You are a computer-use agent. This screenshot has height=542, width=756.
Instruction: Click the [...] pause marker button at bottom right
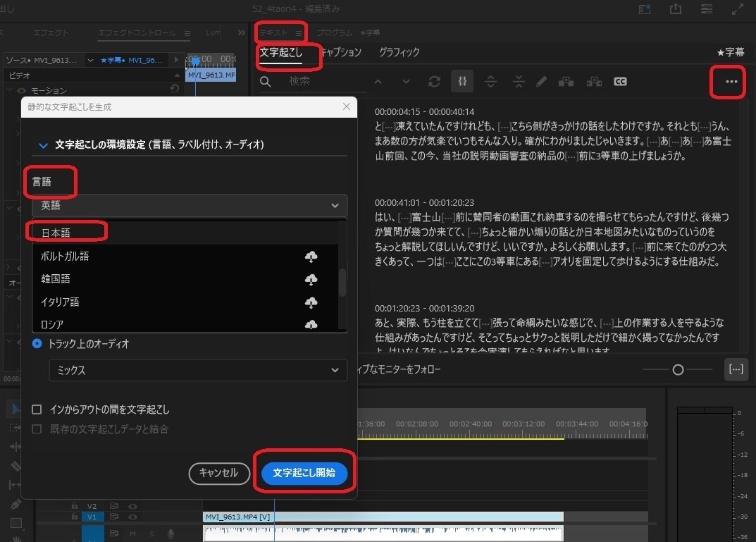(736, 369)
